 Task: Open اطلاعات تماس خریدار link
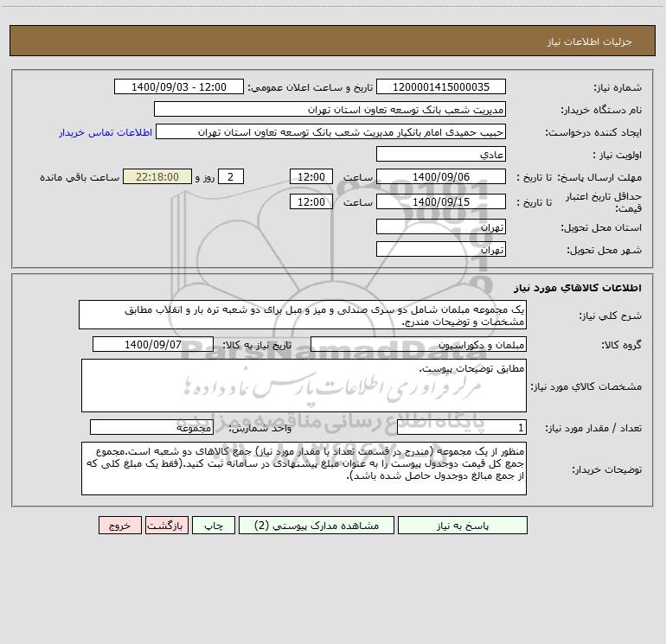click(106, 132)
